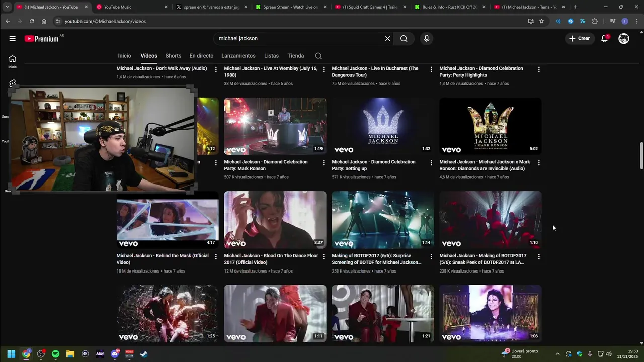Viewport: 644px width, 362px height.
Task: Switch to the Squid Craft Games 4 tab
Action: [x=371, y=7]
